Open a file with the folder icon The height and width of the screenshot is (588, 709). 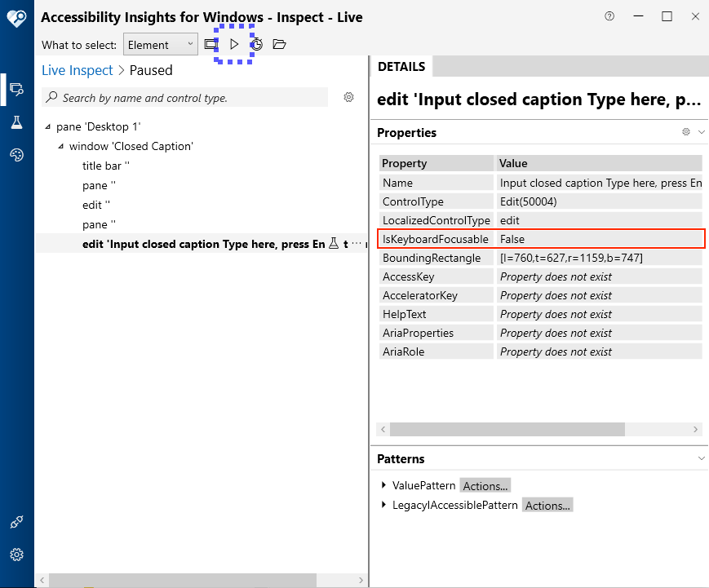coord(280,44)
